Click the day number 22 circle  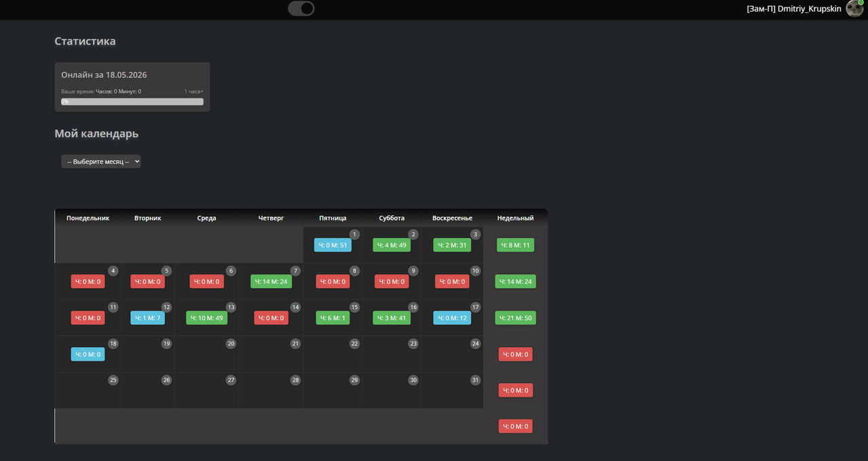click(354, 344)
